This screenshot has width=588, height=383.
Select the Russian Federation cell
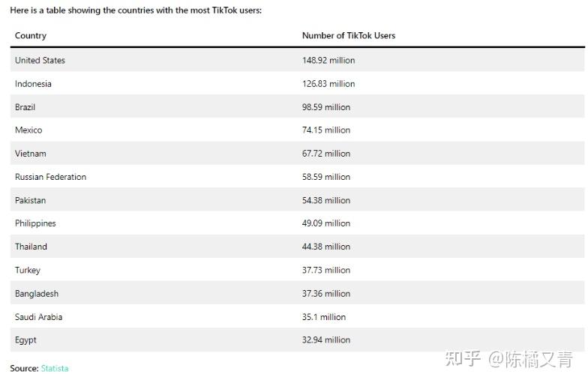coord(50,177)
